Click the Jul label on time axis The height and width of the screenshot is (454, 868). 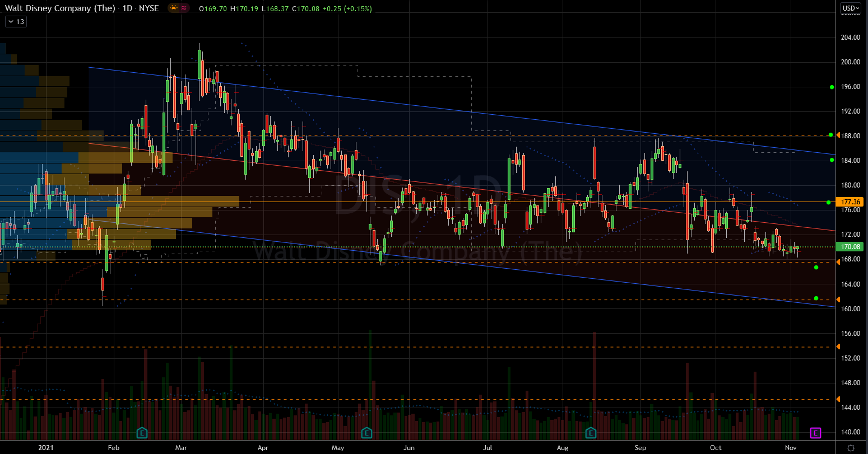tap(488, 447)
